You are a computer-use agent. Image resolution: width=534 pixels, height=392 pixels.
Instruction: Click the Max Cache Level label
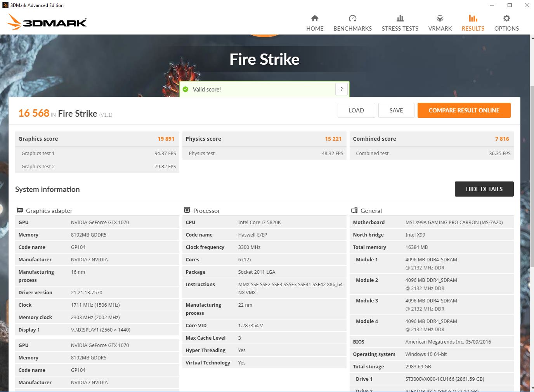pos(205,338)
